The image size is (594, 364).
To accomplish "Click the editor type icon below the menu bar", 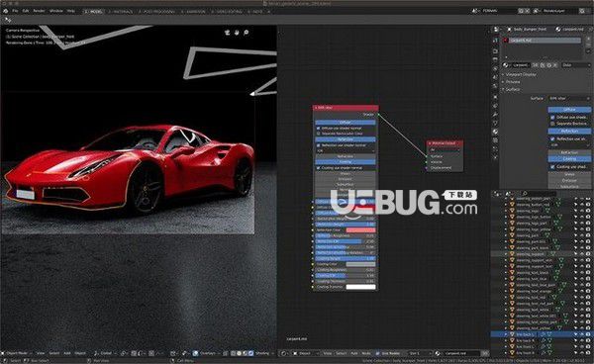I will click(x=8, y=20).
